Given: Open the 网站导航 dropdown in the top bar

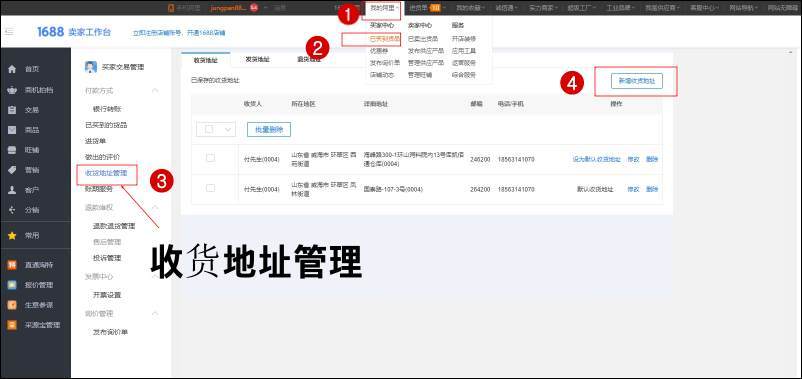Looking at the screenshot, I should [744, 8].
